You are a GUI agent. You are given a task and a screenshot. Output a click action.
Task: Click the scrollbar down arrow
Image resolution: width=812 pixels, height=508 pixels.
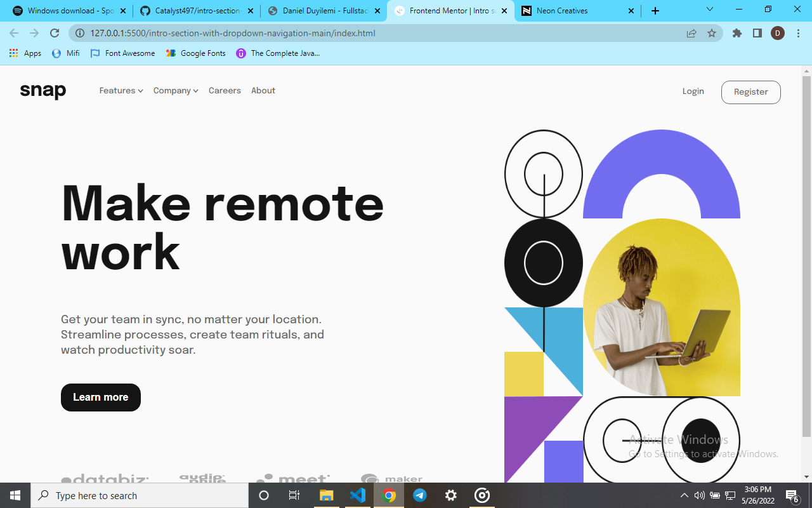[807, 477]
